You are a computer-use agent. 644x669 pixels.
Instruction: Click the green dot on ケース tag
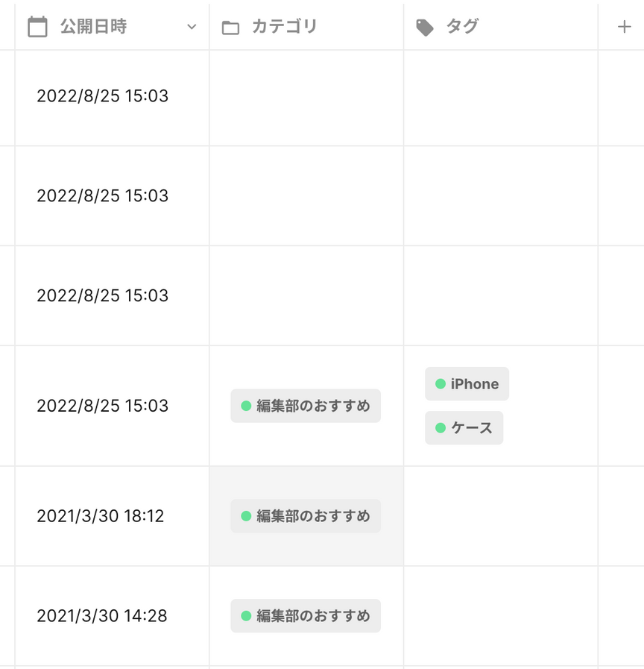441,427
